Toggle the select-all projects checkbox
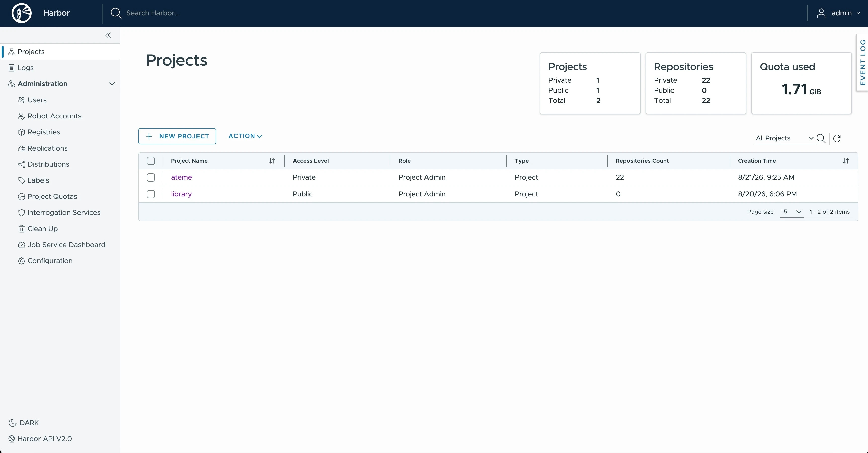868x453 pixels. (151, 161)
